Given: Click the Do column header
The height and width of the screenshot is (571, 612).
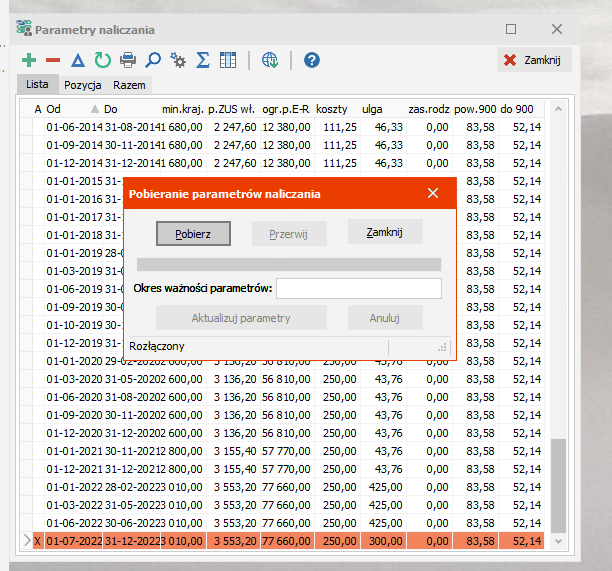Looking at the screenshot, I should pyautogui.click(x=132, y=109).
